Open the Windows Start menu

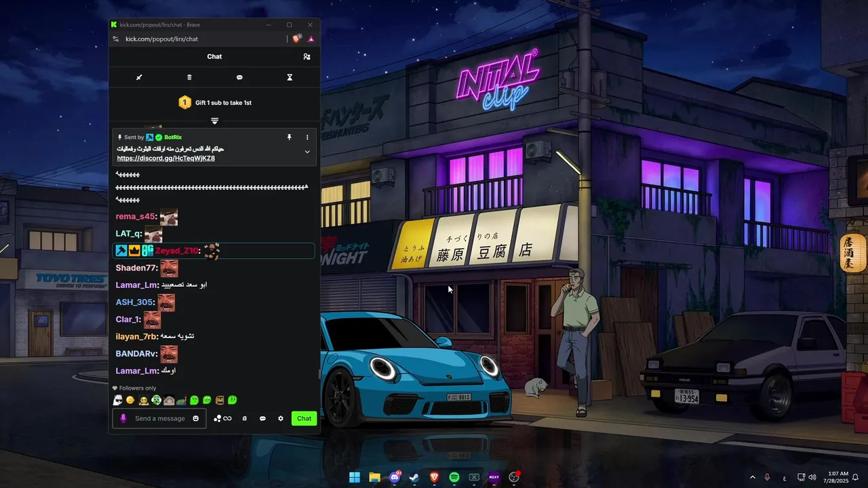tap(355, 477)
